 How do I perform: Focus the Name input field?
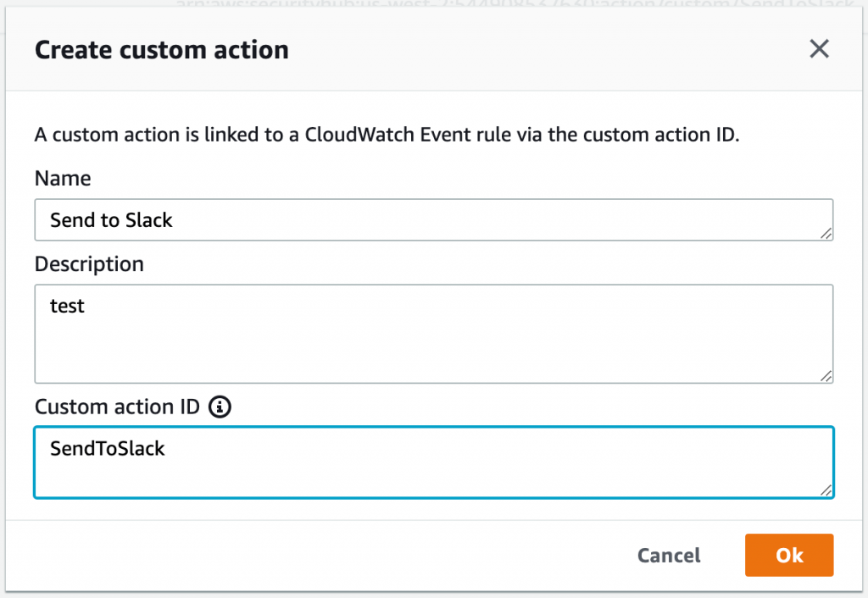[x=433, y=219]
